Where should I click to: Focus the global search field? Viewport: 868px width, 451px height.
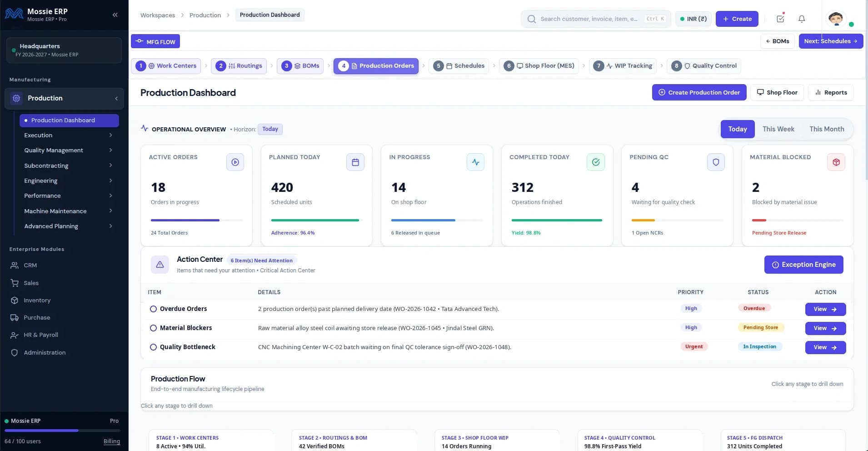pos(596,19)
